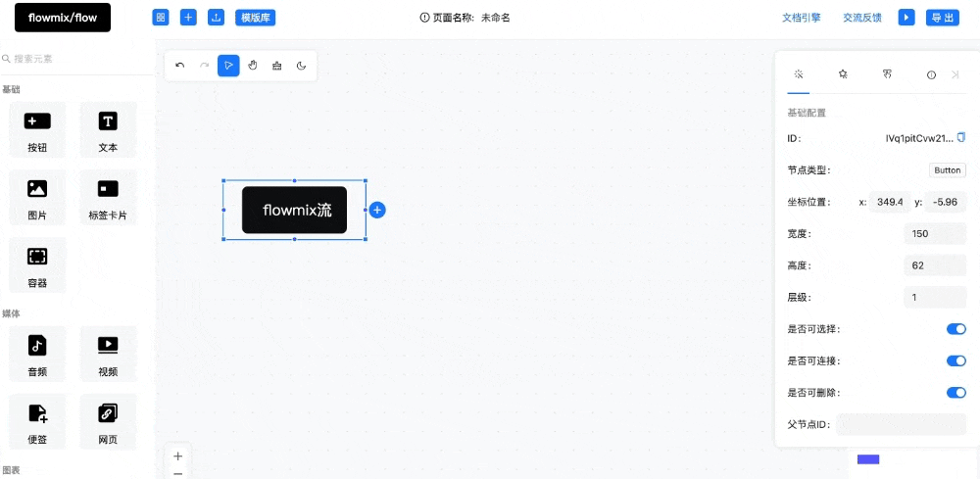
Task: Click the 导出 export button
Action: point(942,18)
